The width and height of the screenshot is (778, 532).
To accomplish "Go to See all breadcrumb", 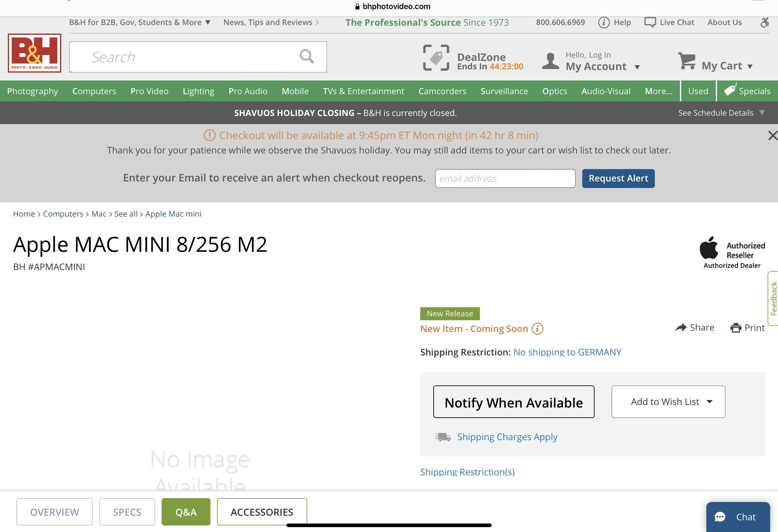I will pyautogui.click(x=125, y=214).
